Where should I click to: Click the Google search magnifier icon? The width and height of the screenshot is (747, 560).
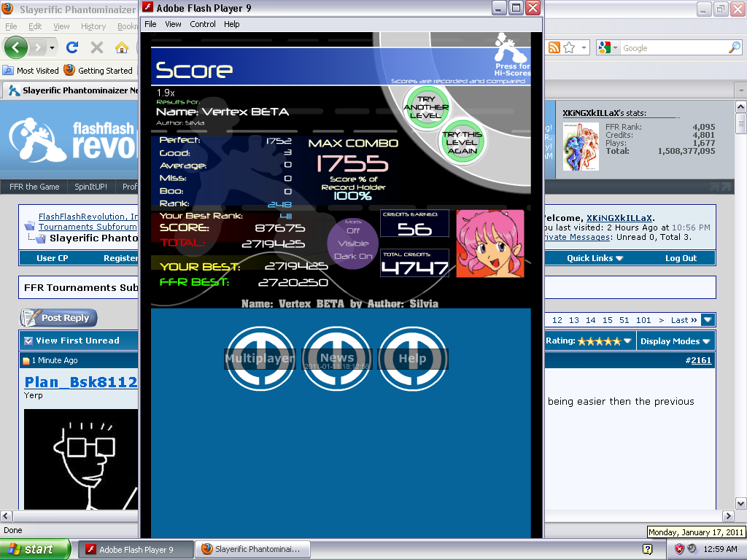click(x=734, y=47)
